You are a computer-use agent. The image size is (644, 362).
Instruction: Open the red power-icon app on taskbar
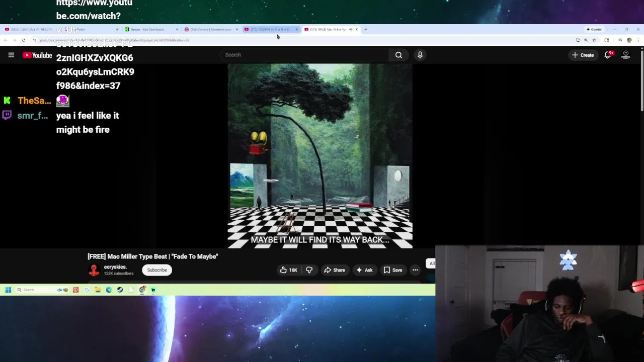click(75, 290)
